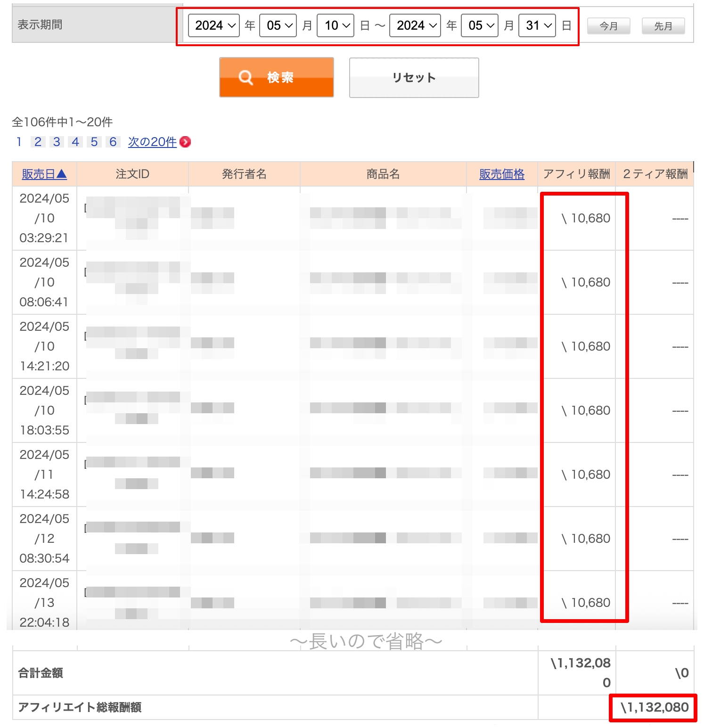This screenshot has height=728, width=704.
Task: Open the start day 10 dropdown
Action: [x=336, y=25]
